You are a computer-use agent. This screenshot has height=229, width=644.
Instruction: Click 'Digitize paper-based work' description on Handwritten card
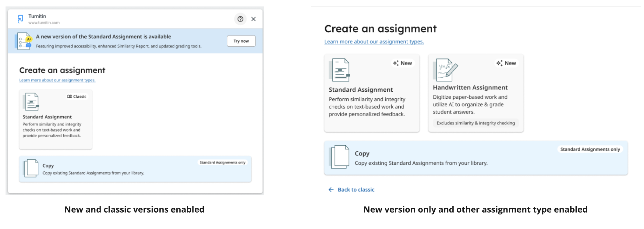click(x=470, y=104)
